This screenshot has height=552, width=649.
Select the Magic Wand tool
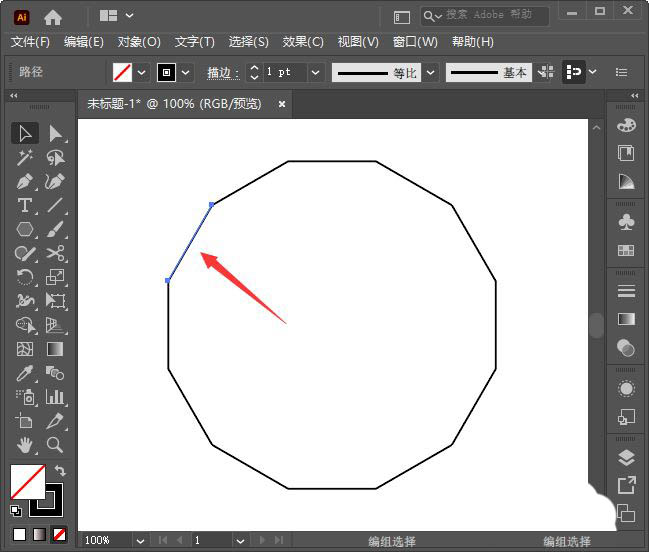25,158
